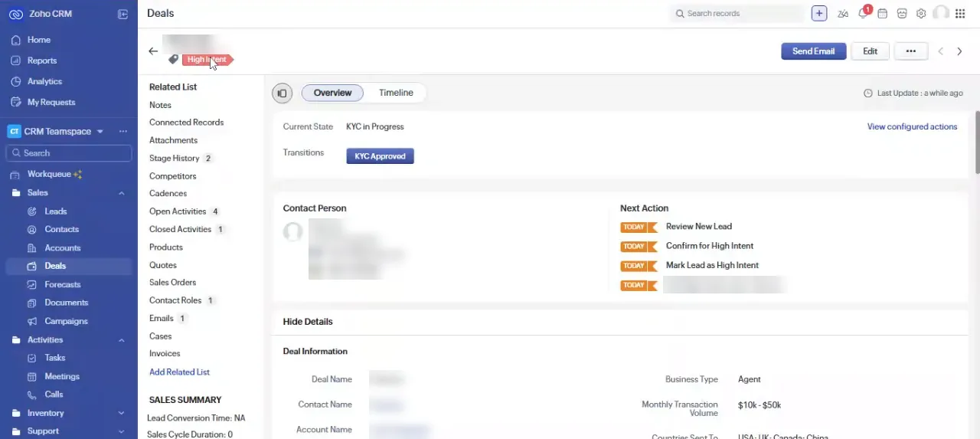Viewport: 980px width, 439px height.
Task: Open Invoices in the related list
Action: click(165, 354)
